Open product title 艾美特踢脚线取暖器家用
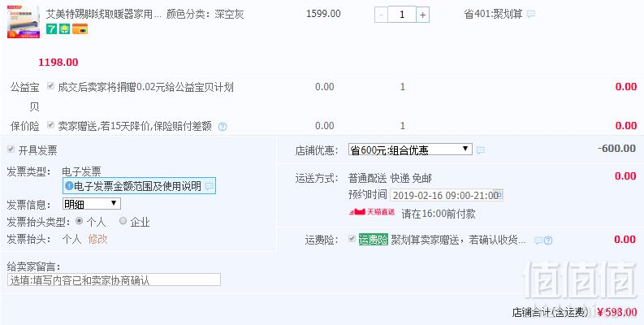The image size is (644, 325). click(x=105, y=15)
